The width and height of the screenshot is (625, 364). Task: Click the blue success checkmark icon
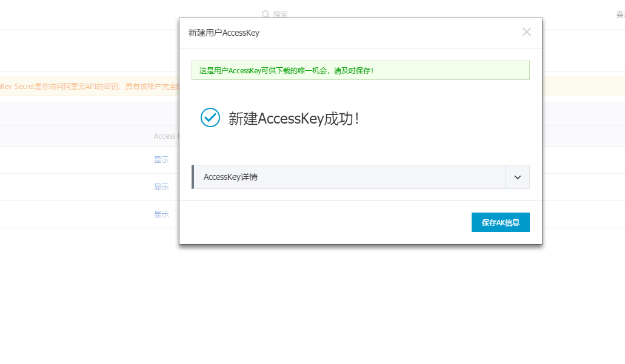point(210,118)
